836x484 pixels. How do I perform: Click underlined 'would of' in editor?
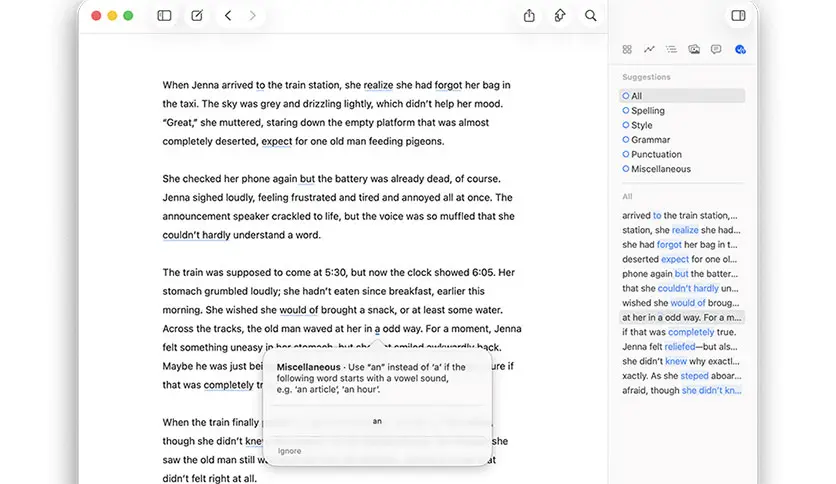pyautogui.click(x=299, y=310)
